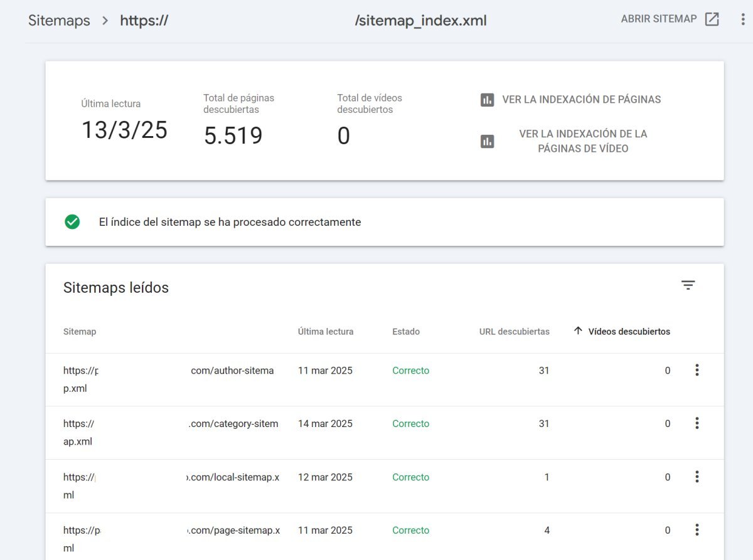Click the breadcrumb chevron after Sitemaps

[x=104, y=21]
